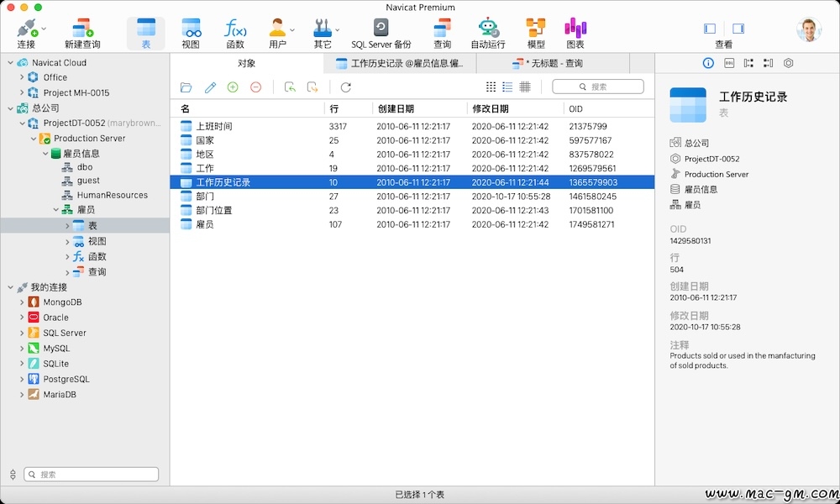Click the object search field
The height and width of the screenshot is (504, 840).
tap(598, 87)
